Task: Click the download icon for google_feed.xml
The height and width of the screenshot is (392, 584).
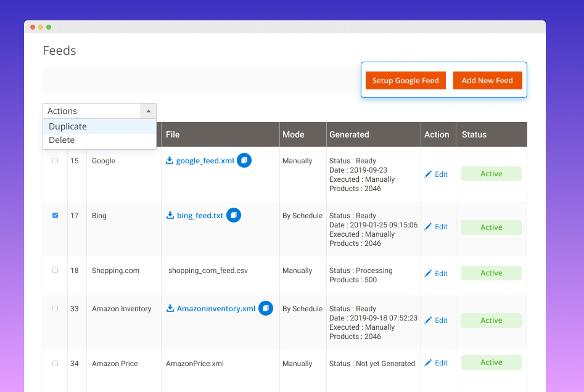Action: tap(170, 160)
